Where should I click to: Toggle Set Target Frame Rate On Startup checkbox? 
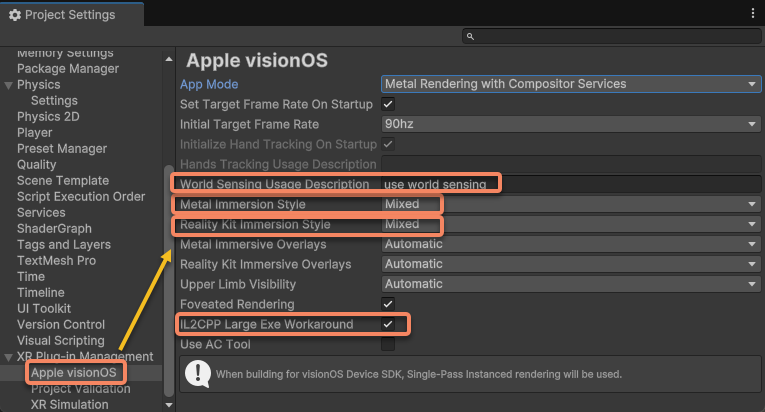click(x=388, y=104)
